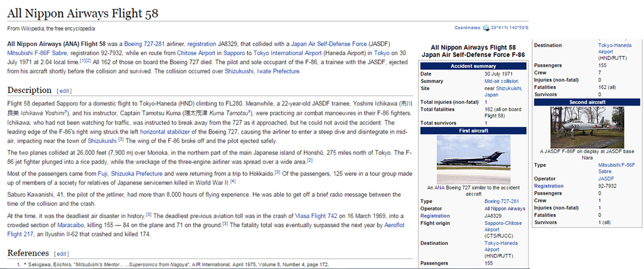This screenshot has height=269, width=644.
Task: Open the Viasa Flight 742 link
Action: tap(316, 216)
